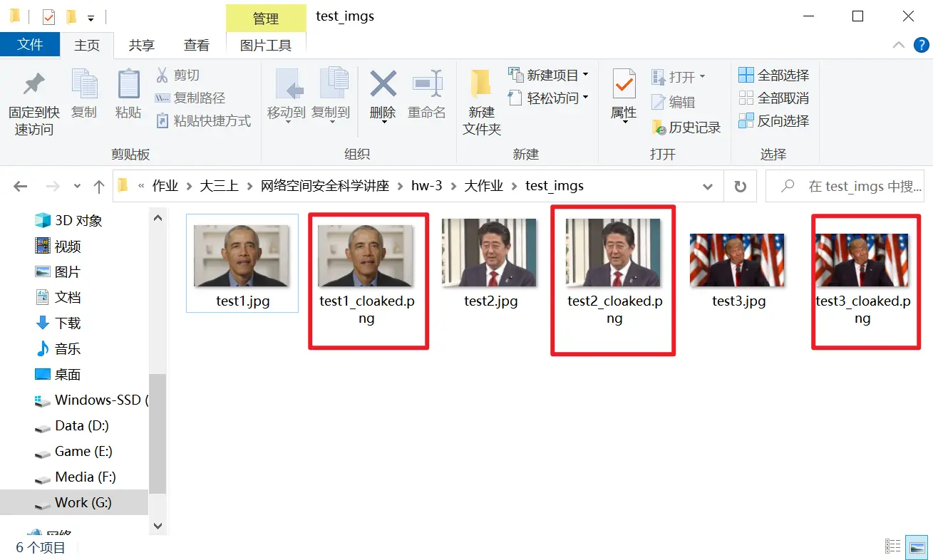
Task: Click the Paste (粘贴) icon
Action: [x=128, y=85]
